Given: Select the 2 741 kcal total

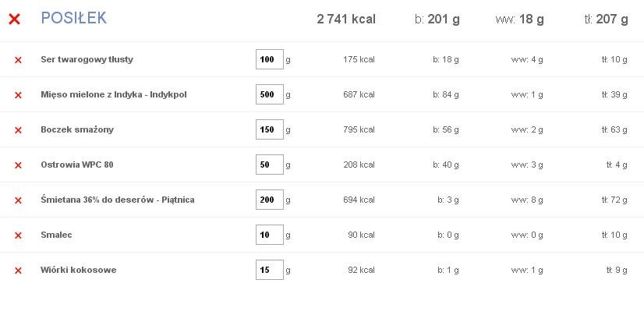Looking at the screenshot, I should 346,19.
